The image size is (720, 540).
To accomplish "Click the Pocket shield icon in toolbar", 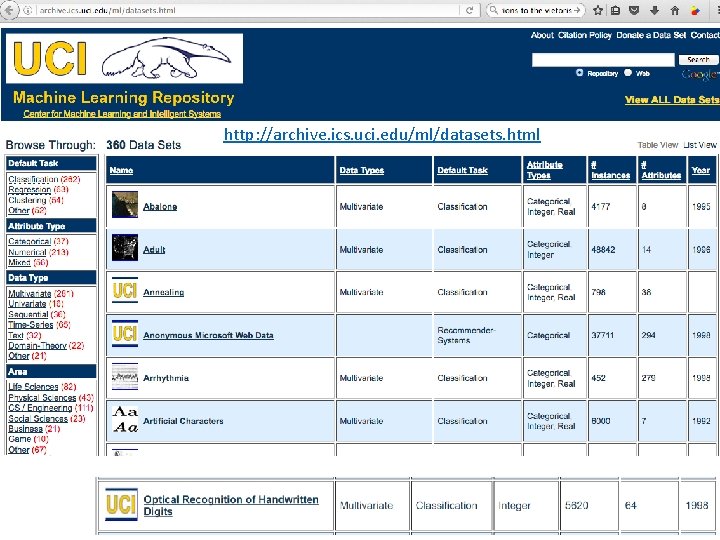I will point(634,10).
